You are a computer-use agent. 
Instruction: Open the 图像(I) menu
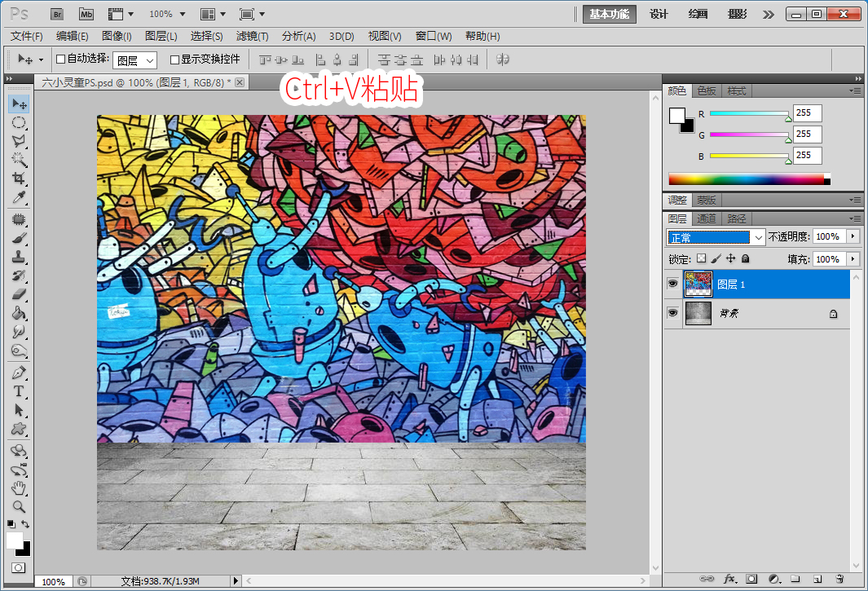point(117,37)
